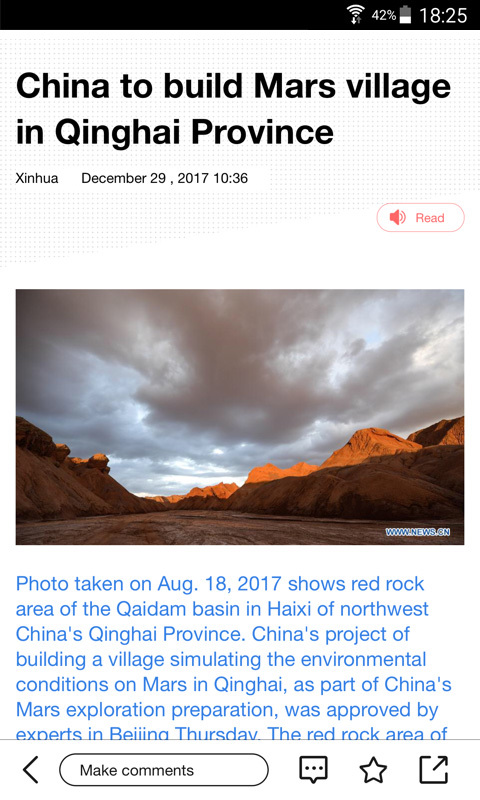Tap the battery status icon
The width and height of the screenshot is (480, 800).
click(x=405, y=14)
